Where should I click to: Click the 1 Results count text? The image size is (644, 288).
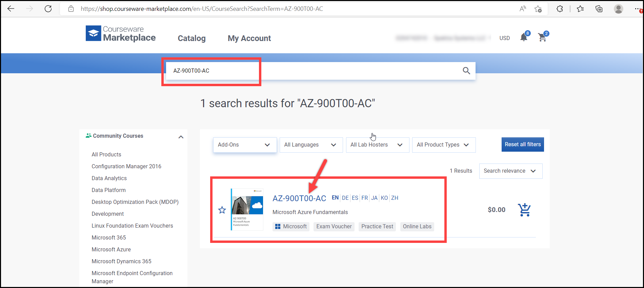coord(461,171)
